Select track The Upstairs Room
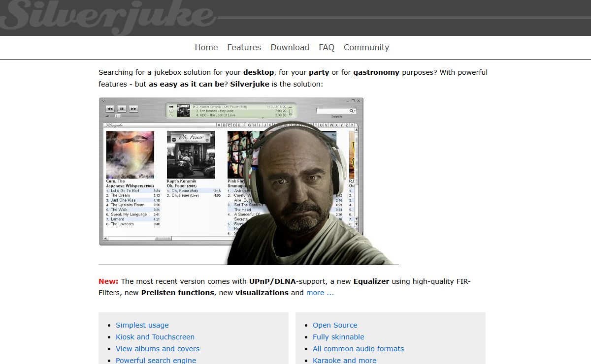 (133, 205)
